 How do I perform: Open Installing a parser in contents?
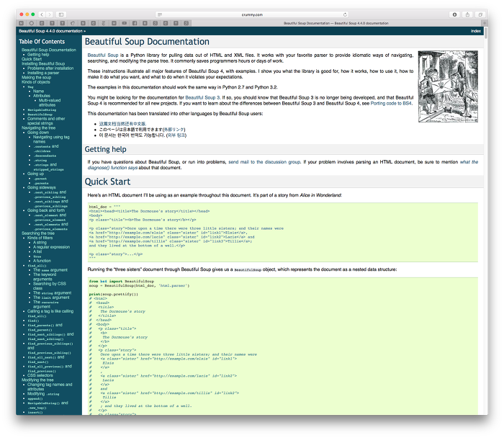pyautogui.click(x=43, y=73)
